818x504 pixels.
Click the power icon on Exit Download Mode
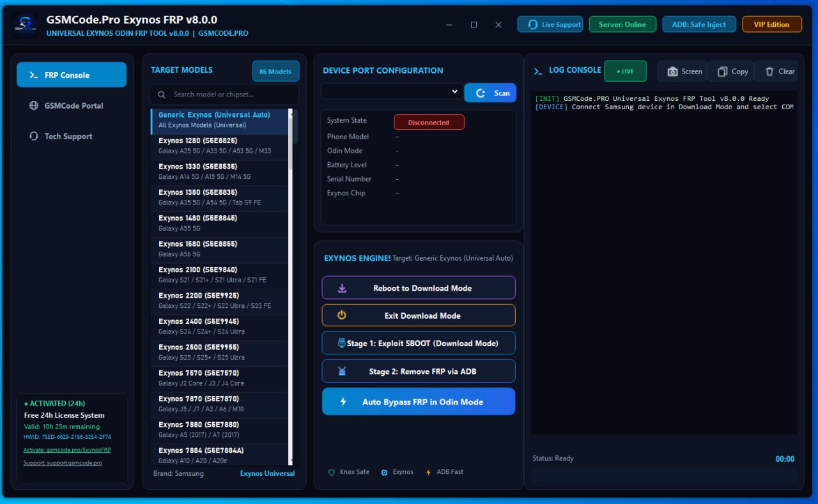[x=342, y=315]
